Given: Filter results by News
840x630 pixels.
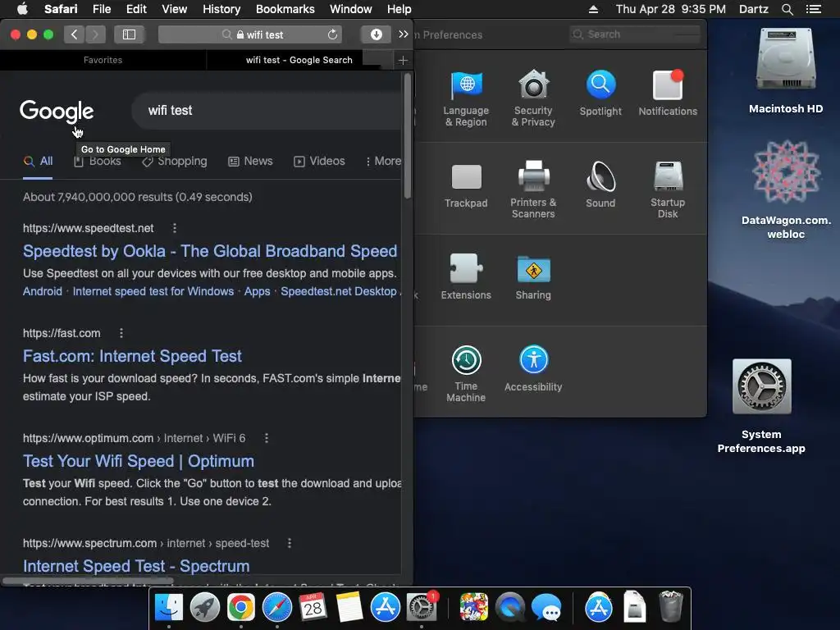Looking at the screenshot, I should coord(251,162).
